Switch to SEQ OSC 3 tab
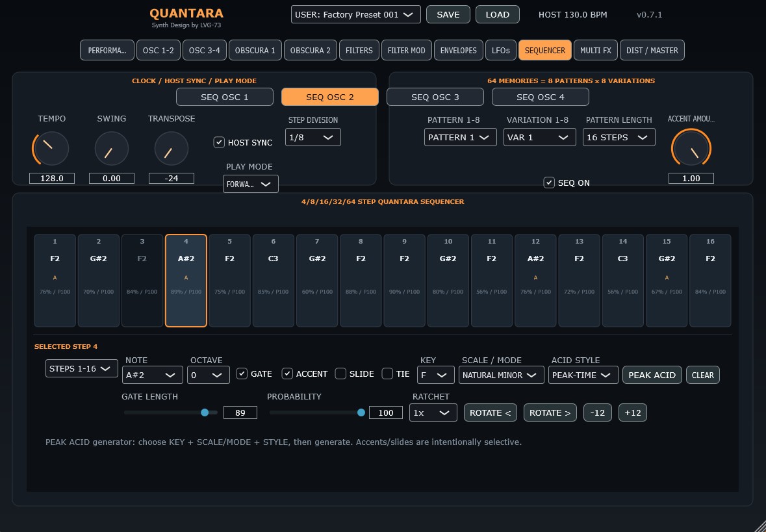766x532 pixels. pyautogui.click(x=435, y=97)
